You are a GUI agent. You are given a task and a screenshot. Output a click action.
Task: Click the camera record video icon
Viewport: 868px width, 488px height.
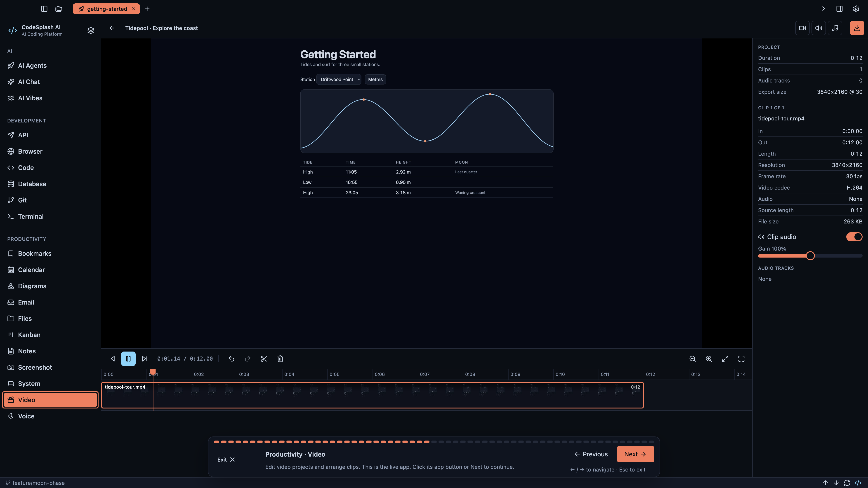(802, 28)
